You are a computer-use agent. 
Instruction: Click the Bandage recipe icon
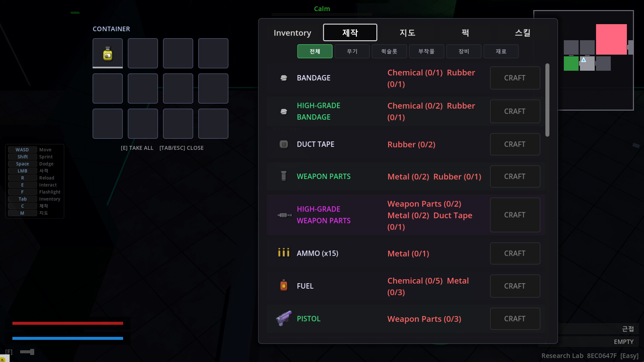coord(284,78)
